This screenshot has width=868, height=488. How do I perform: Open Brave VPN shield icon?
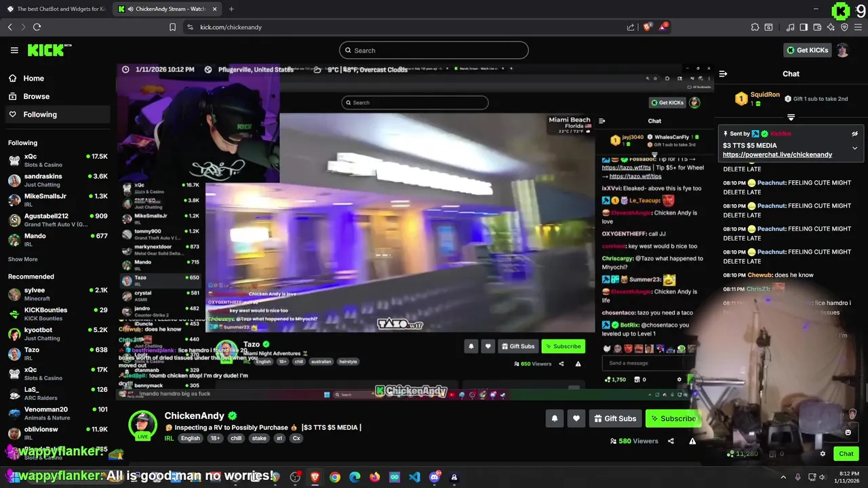pos(844,27)
